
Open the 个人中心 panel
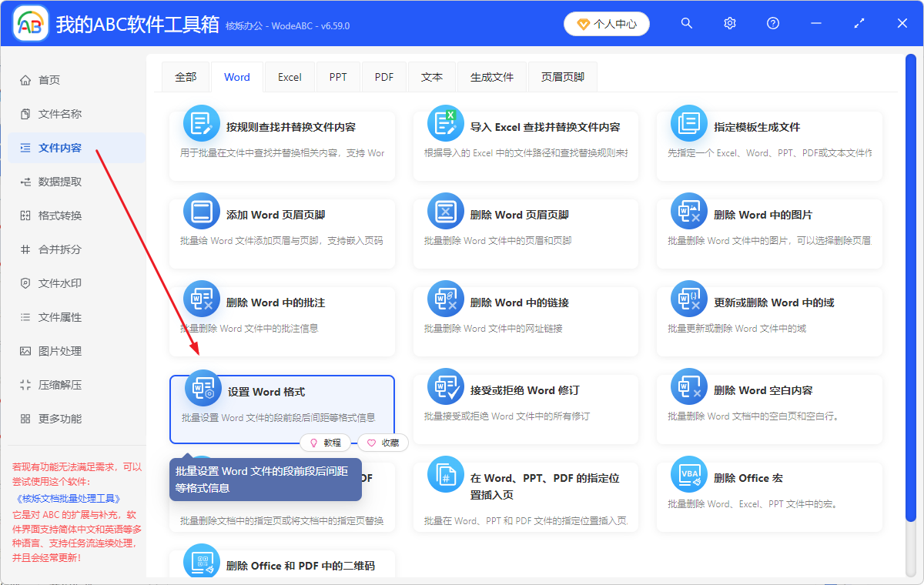[606, 23]
